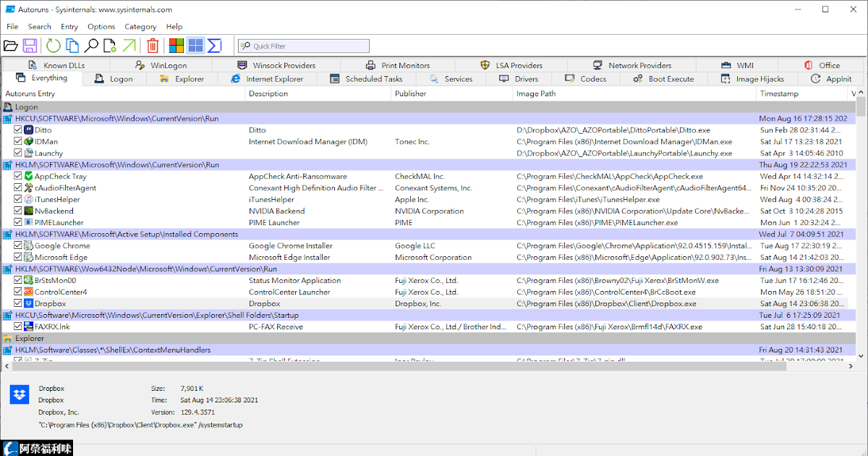This screenshot has height=456, width=868.
Task: Click the red Delete trash icon
Action: 153,46
